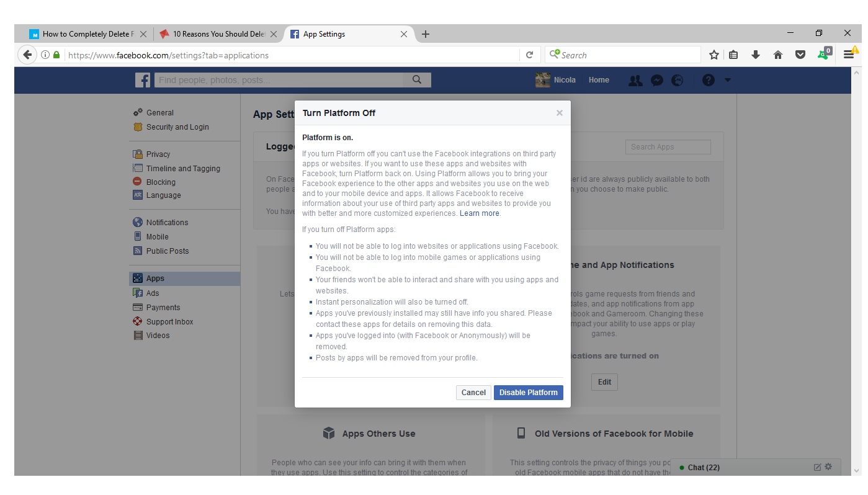Open the Firefox hamburger menu
The height and width of the screenshot is (495, 868).
(848, 55)
